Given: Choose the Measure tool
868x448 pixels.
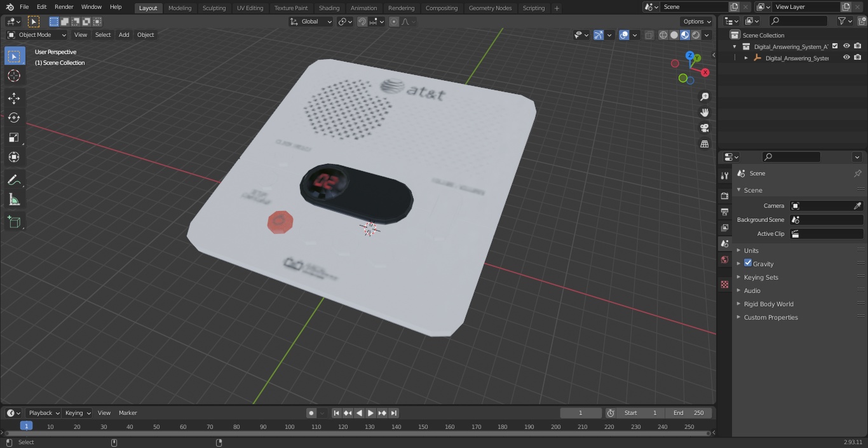Looking at the screenshot, I should 14,200.
